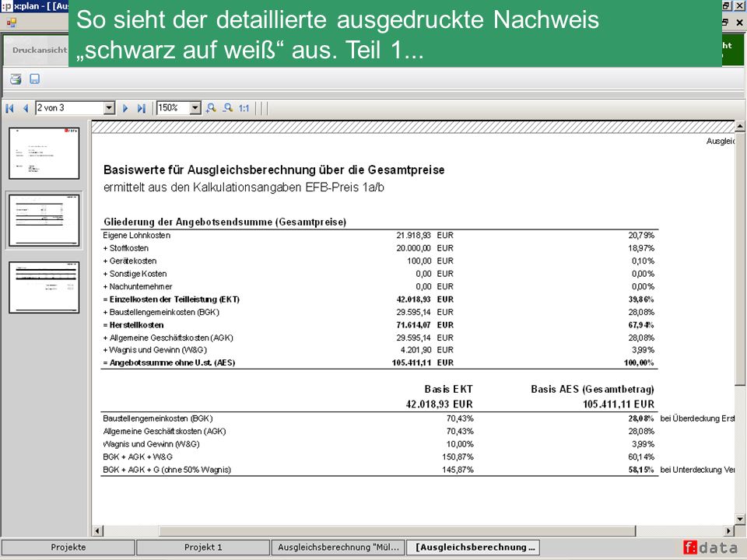Click the heading 'Basiswerte für Ausgleichsberechnung über die Gesamtpreise'

[274, 170]
